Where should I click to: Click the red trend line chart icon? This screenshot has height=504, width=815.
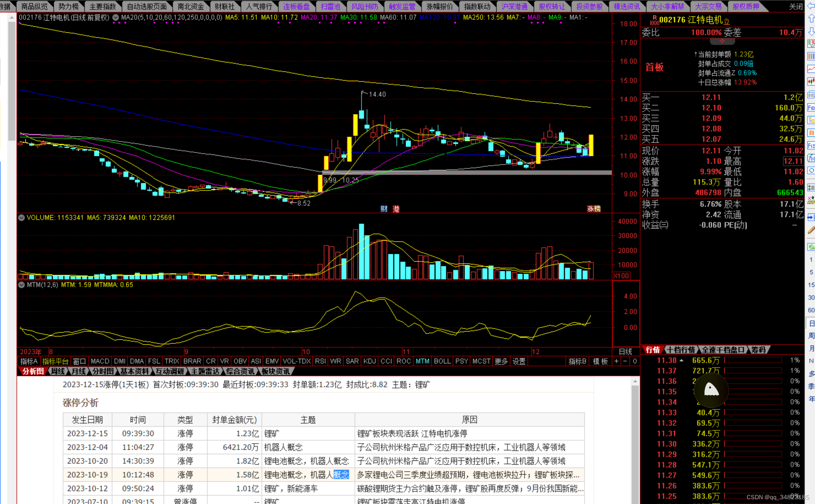[x=811, y=69]
